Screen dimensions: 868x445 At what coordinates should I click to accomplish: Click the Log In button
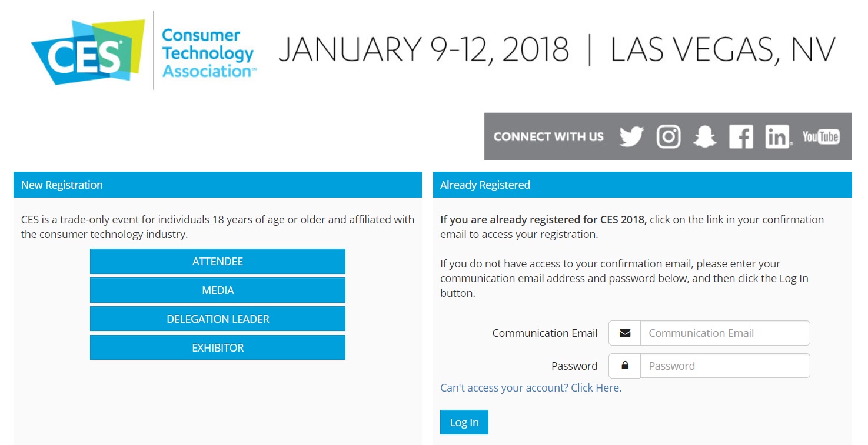(464, 422)
